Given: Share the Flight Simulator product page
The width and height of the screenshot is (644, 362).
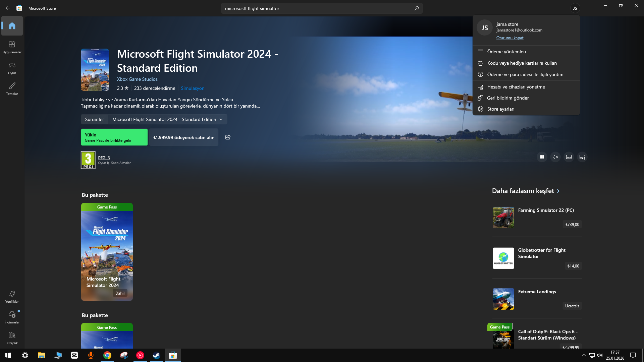Looking at the screenshot, I should point(228,137).
